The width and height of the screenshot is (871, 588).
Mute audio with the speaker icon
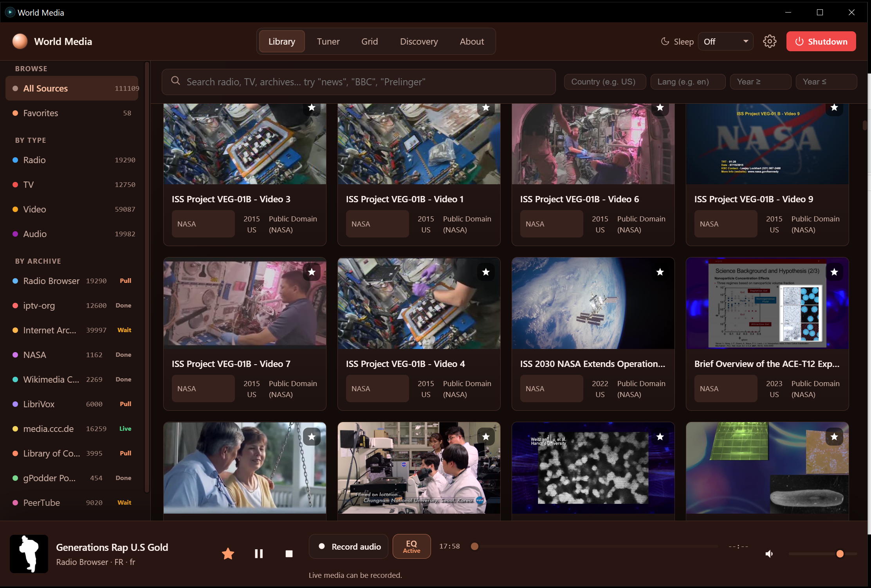(769, 554)
